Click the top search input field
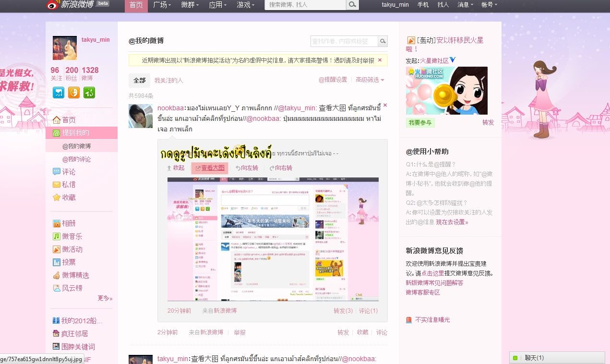This screenshot has width=610, height=364. pos(305,5)
